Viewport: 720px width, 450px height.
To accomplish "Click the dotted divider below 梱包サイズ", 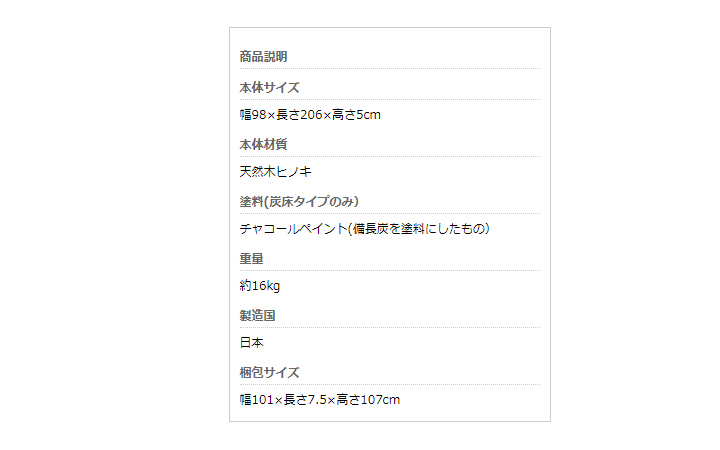I will click(x=390, y=385).
